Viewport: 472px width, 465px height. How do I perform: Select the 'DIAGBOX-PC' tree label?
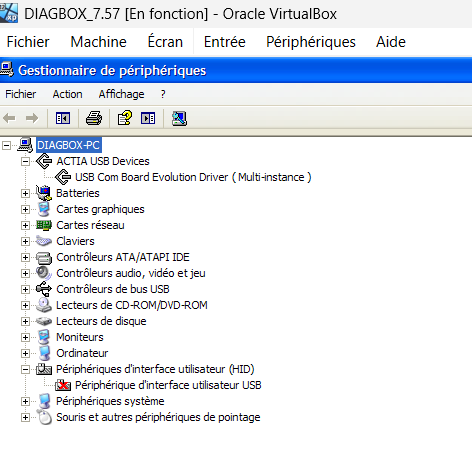pyautogui.click(x=68, y=145)
